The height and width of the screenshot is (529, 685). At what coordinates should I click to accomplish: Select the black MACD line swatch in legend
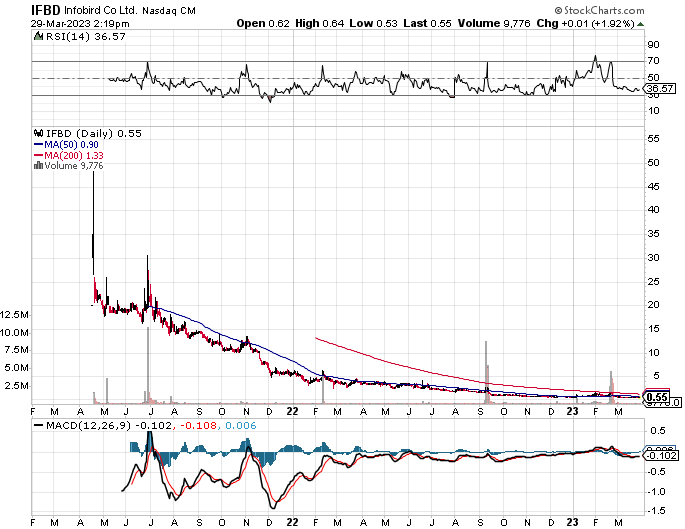(x=38, y=425)
